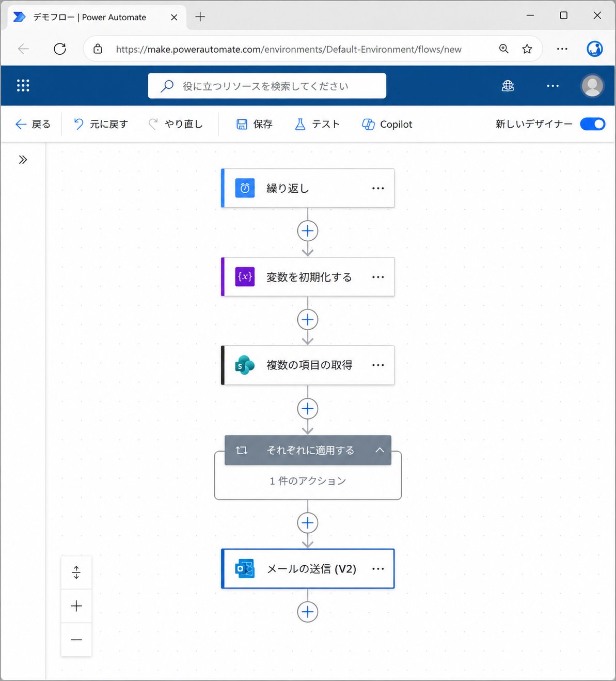Viewport: 616px width, 681px height.
Task: Add page to favorites star icon
Action: (527, 49)
